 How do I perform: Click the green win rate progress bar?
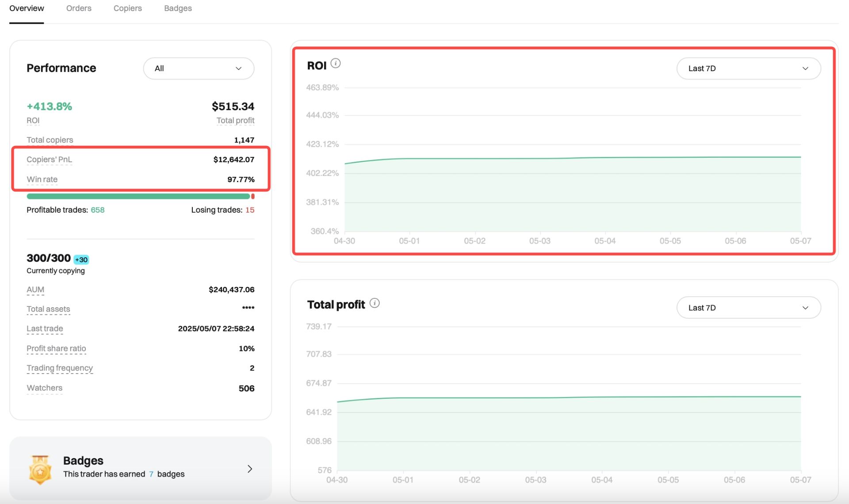pyautogui.click(x=138, y=196)
